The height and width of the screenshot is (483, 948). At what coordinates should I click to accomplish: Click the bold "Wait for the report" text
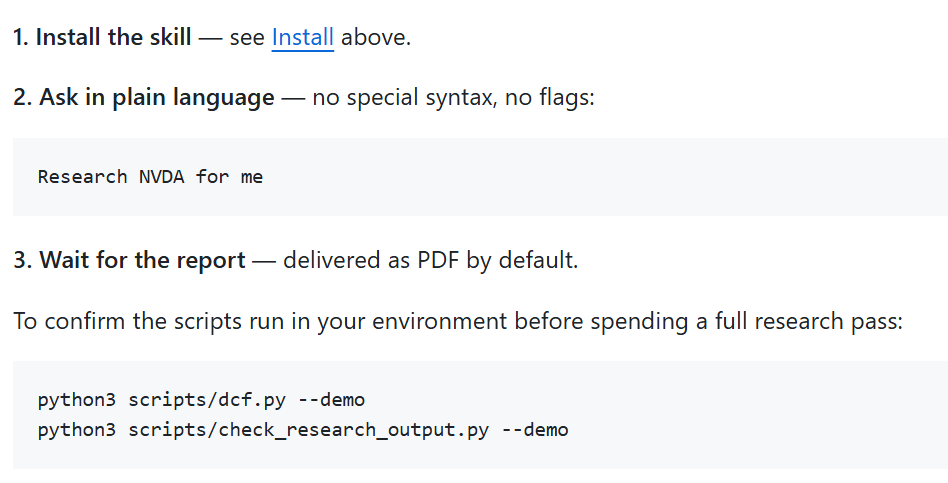(142, 261)
